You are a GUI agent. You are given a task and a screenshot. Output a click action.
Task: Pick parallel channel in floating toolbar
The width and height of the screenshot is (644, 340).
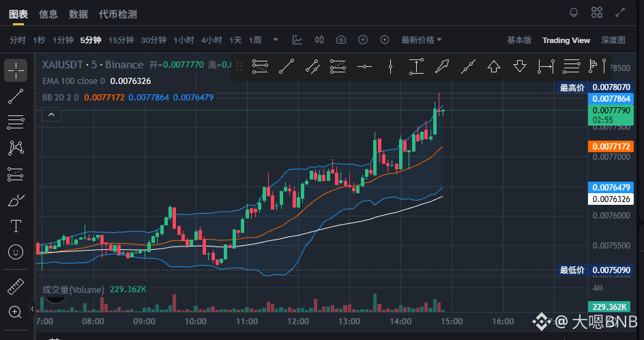[312, 66]
